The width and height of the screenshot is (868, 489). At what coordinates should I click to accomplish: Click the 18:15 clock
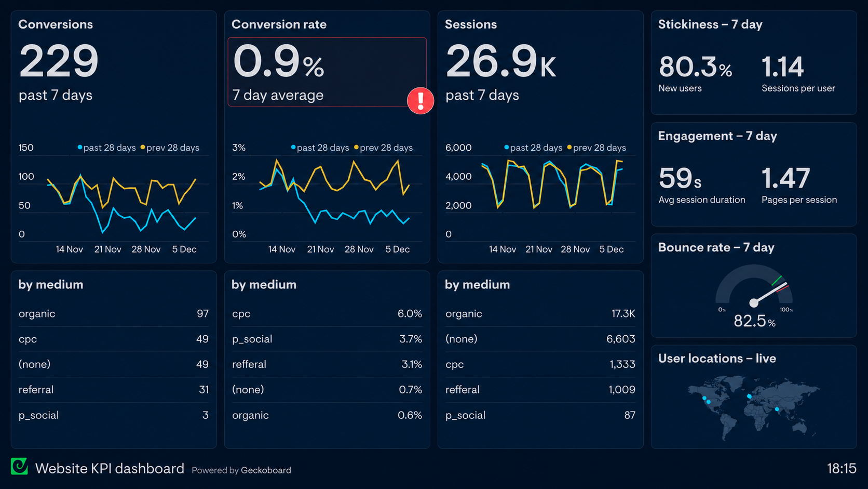[x=841, y=468]
